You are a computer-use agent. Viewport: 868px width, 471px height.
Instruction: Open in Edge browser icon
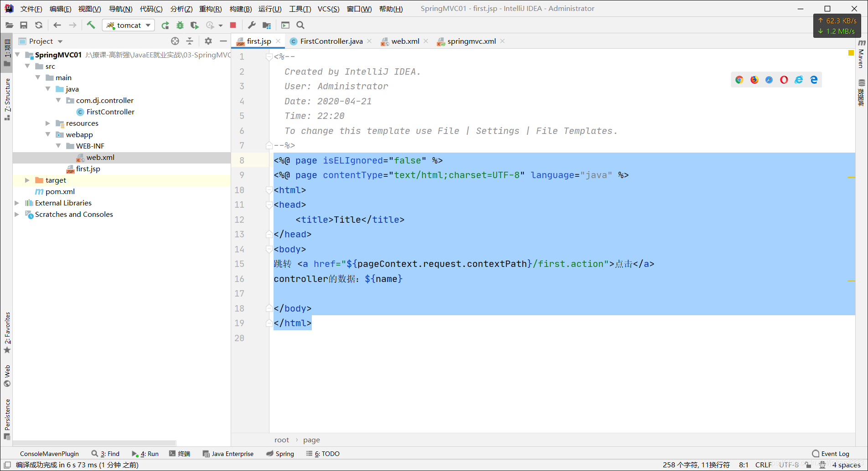(814, 80)
